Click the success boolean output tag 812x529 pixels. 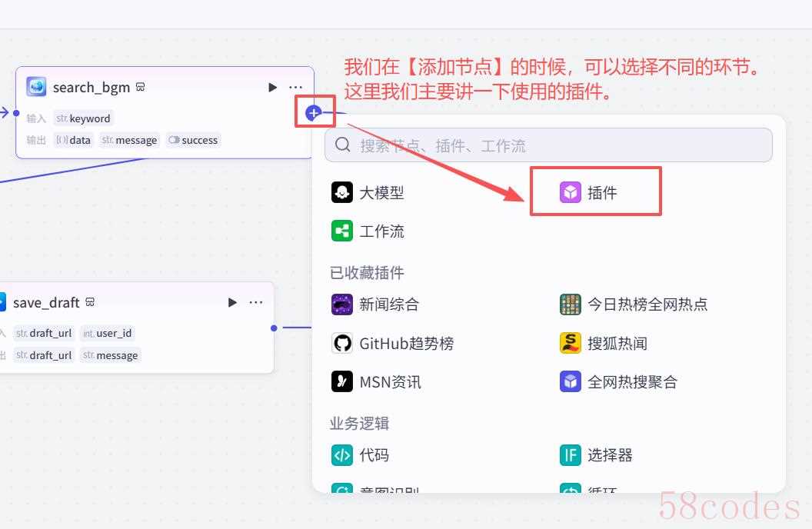point(193,140)
